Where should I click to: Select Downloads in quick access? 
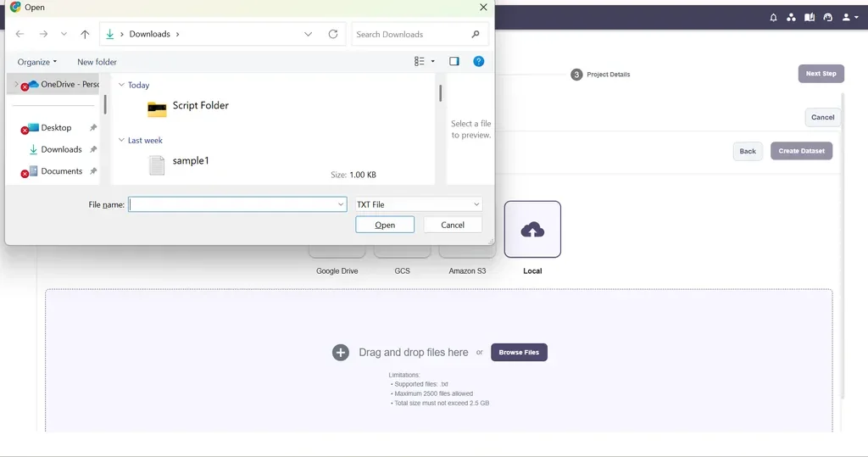pyautogui.click(x=61, y=149)
